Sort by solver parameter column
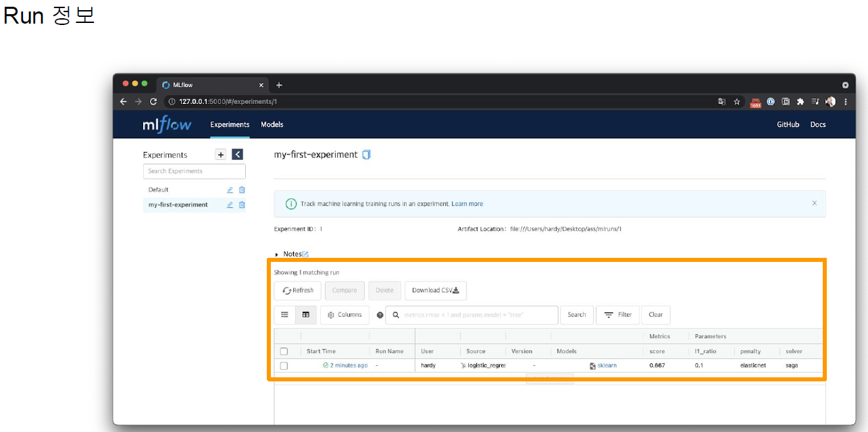Image resolution: width=868 pixels, height=432 pixels. [x=793, y=352]
